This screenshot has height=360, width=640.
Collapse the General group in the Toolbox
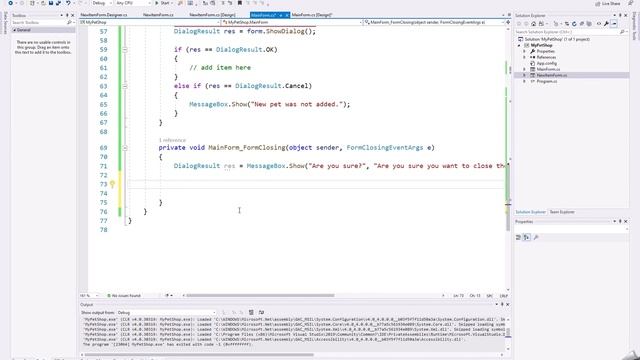tap(15, 30)
